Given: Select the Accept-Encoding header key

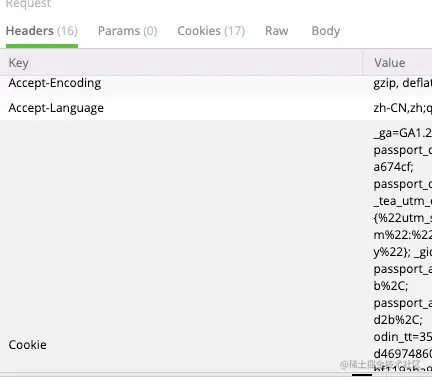Looking at the screenshot, I should tap(55, 83).
